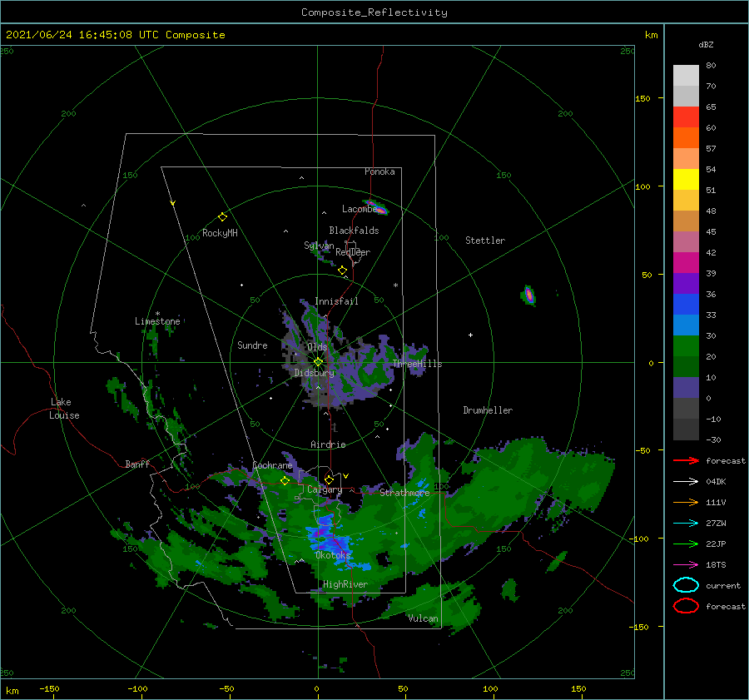Click the Vulcan city label

tap(424, 618)
